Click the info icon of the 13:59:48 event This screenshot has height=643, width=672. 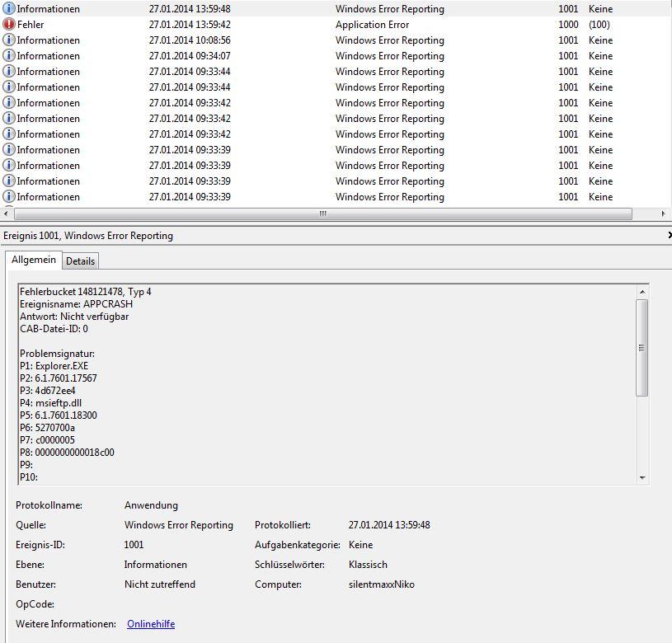tap(8, 8)
